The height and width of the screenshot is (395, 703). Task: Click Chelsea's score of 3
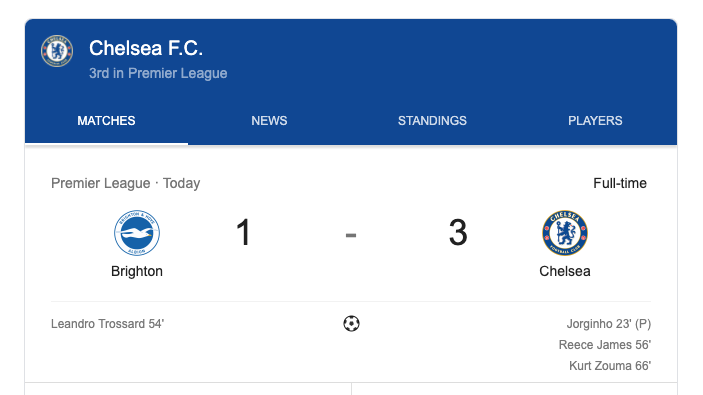click(x=458, y=233)
